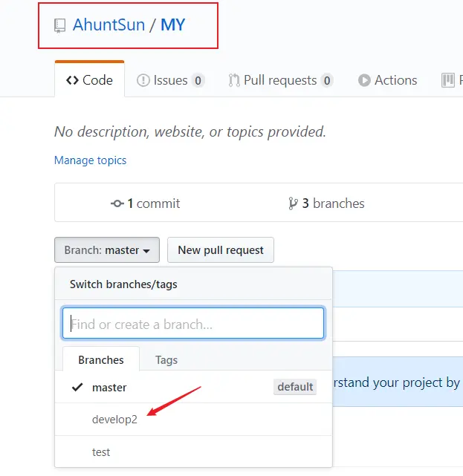Open the Pull requests tab
Image resolution: width=463 pixels, height=476 pixels.
point(281,80)
